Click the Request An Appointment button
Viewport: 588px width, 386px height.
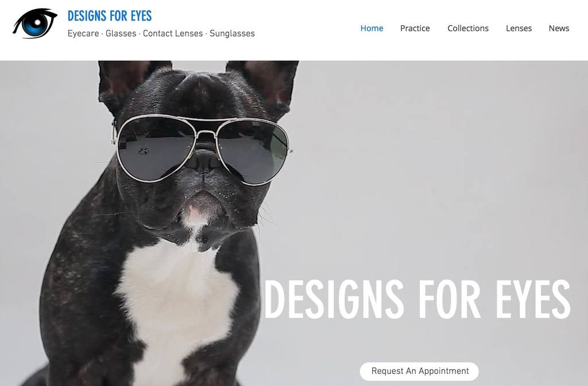tap(419, 371)
